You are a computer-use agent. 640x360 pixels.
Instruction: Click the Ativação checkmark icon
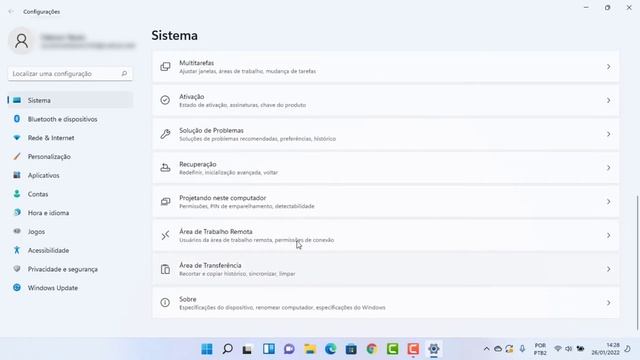pyautogui.click(x=165, y=100)
